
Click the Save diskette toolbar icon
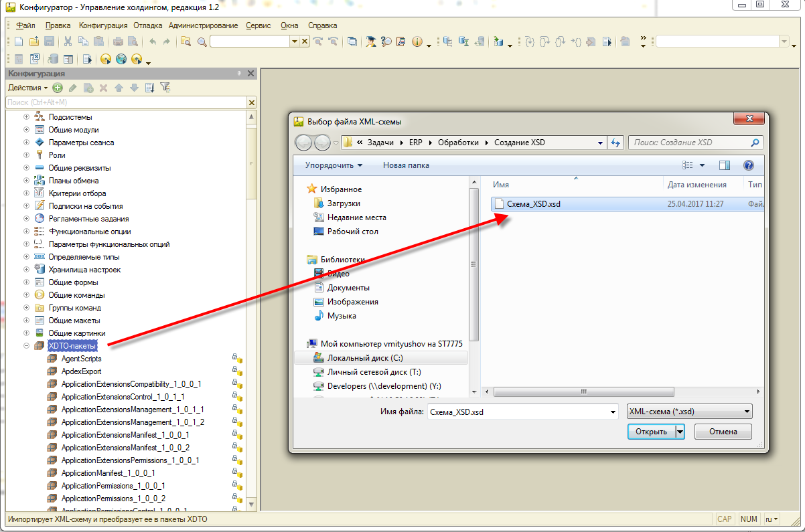coord(50,41)
